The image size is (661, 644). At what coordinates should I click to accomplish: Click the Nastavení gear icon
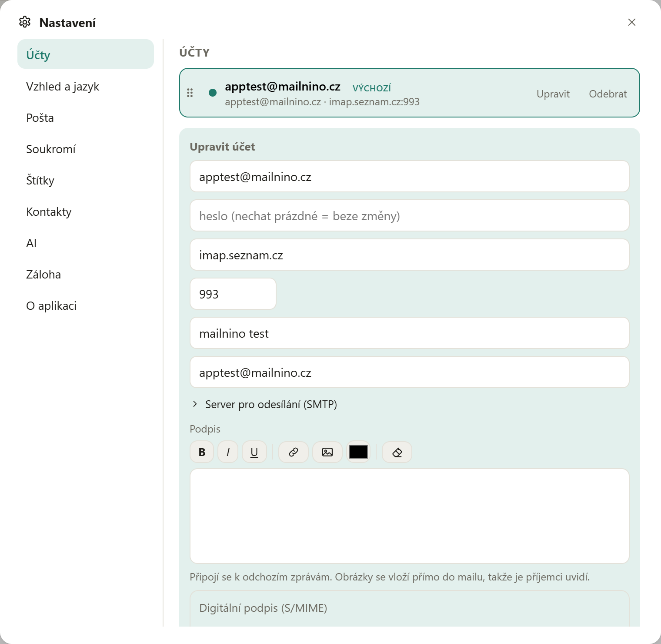pos(25,22)
